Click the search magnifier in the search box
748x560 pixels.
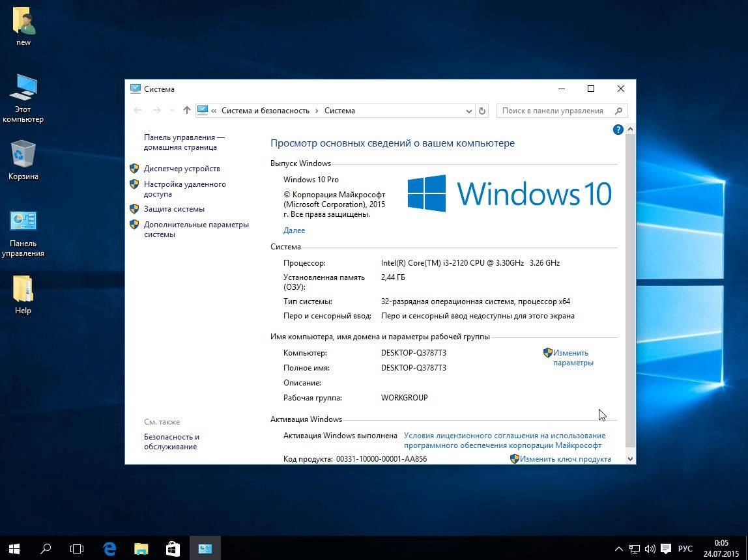(x=619, y=111)
